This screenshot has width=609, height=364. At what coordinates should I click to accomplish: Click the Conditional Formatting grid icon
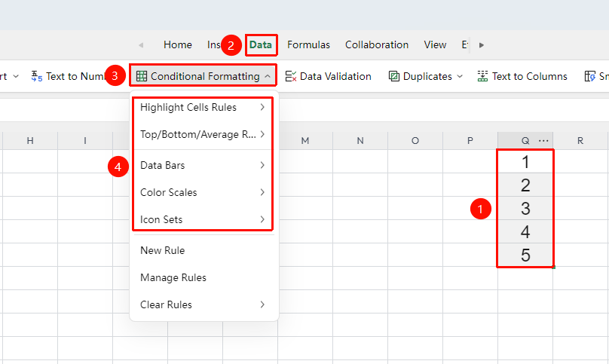[x=142, y=76]
